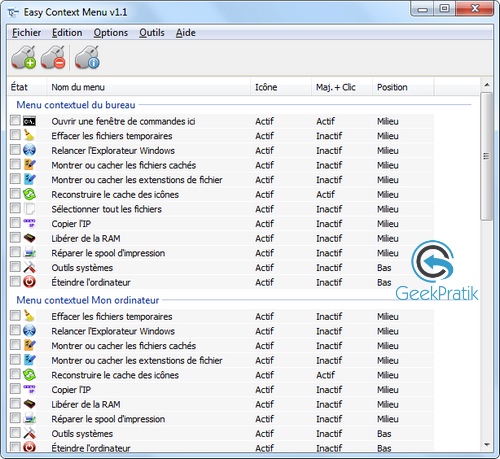Select the row Montrer ou cacher les fichiers cachés in bureau
Viewport: 500px width, 459px height.
pyautogui.click(x=222, y=165)
